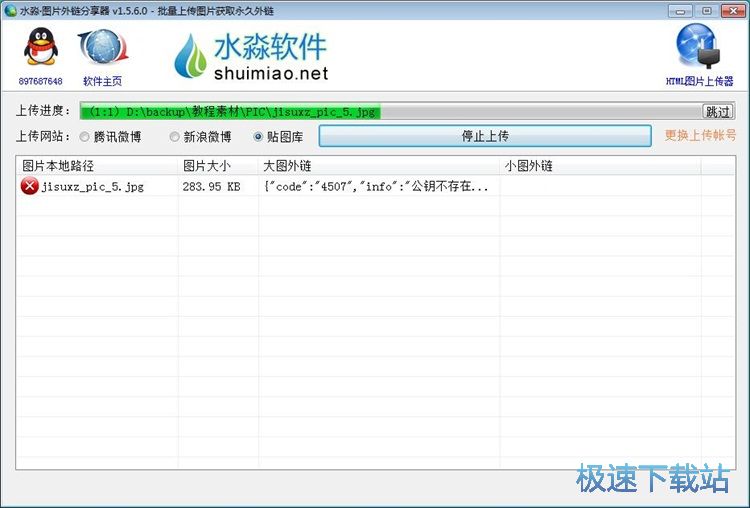This screenshot has width=750, height=508.
Task: Open the software homepage globe icon
Action: tap(102, 49)
